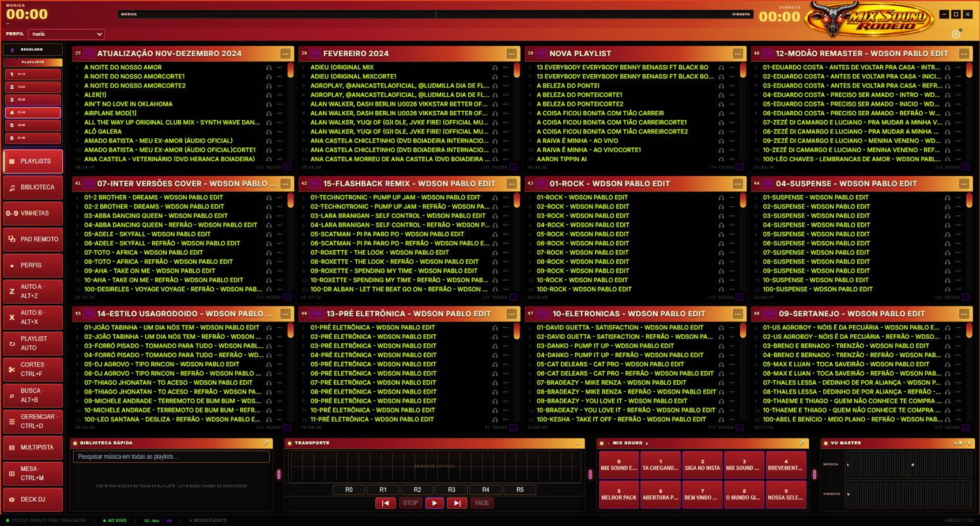Toggle the AO VIVO status indicator
Screen dimensions: 980x526
pyautogui.click(x=115, y=520)
